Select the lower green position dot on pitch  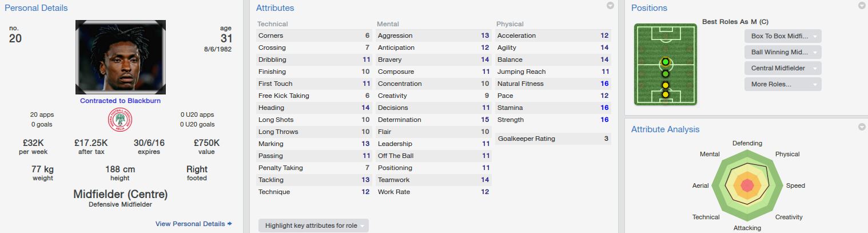point(666,73)
